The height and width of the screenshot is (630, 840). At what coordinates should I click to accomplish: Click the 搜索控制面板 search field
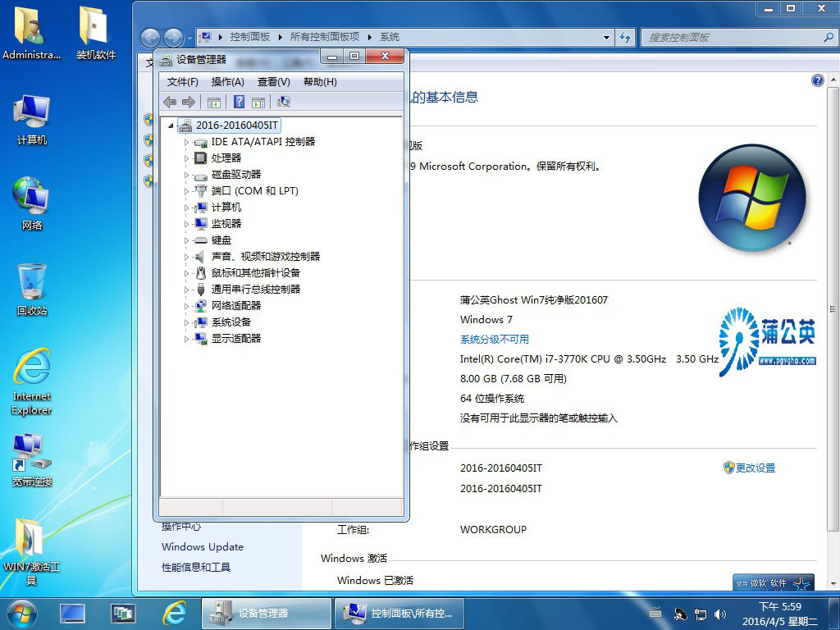tap(734, 37)
